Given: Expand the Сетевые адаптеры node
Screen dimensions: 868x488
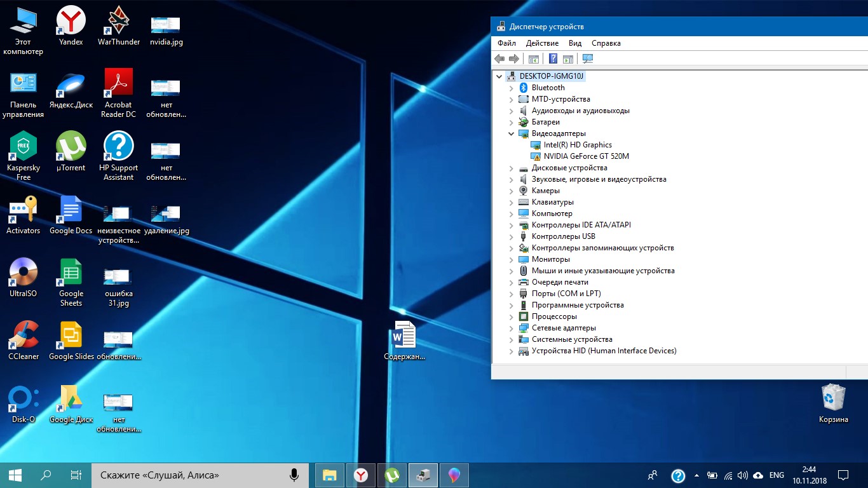Looking at the screenshot, I should (x=511, y=328).
